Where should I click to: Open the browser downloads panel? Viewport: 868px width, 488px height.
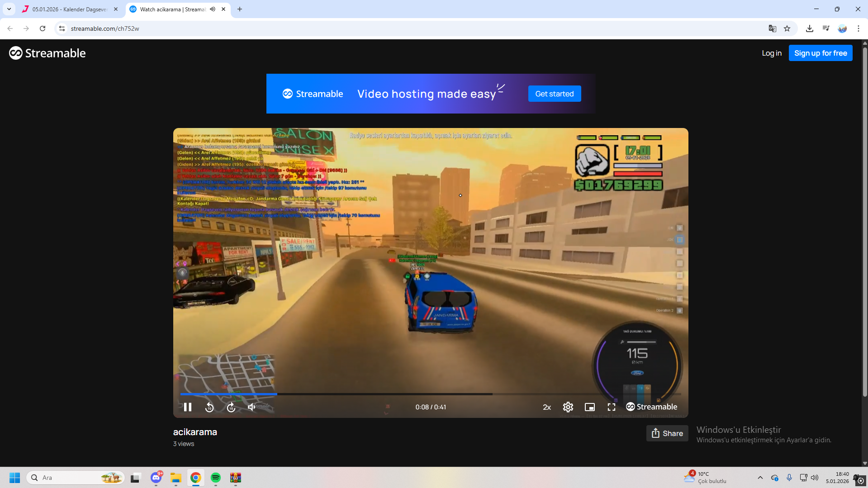point(810,28)
